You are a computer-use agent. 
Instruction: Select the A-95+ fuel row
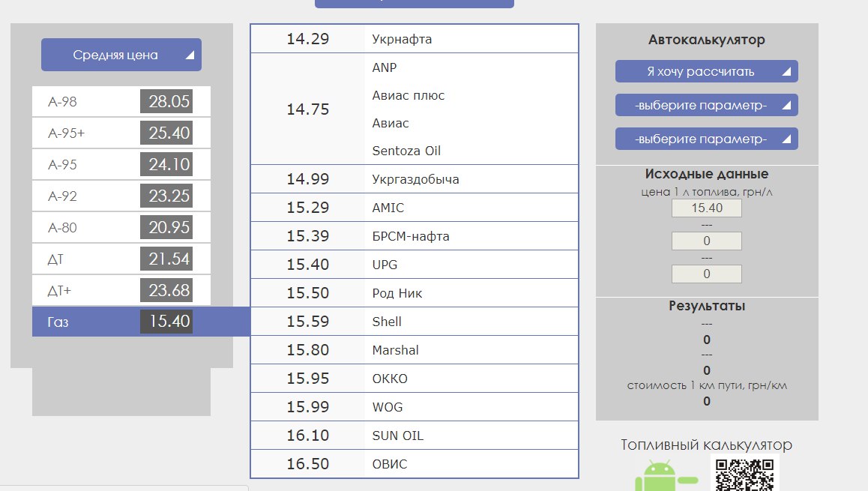(121, 133)
